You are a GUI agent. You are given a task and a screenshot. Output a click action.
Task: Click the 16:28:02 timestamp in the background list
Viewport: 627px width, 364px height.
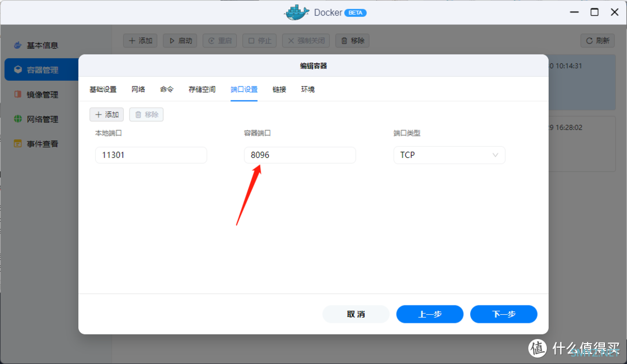tap(568, 128)
